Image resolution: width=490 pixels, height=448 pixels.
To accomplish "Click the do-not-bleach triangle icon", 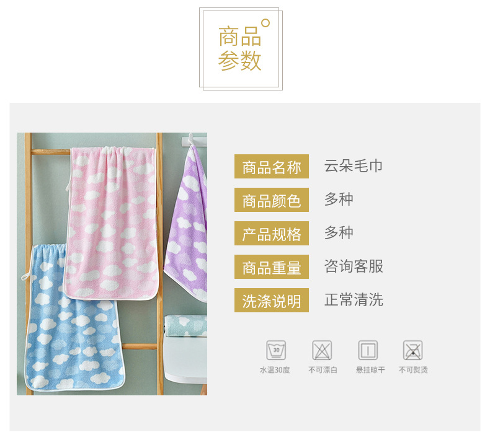I will click(322, 350).
